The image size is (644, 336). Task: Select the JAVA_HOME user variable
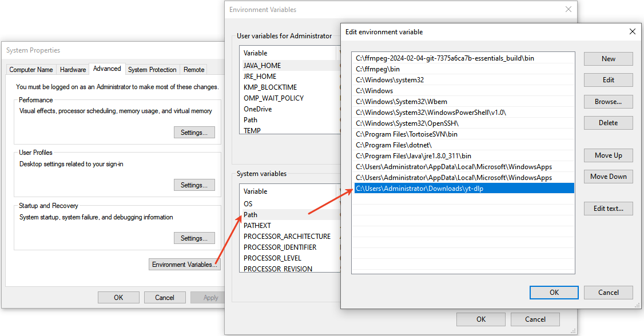(263, 65)
